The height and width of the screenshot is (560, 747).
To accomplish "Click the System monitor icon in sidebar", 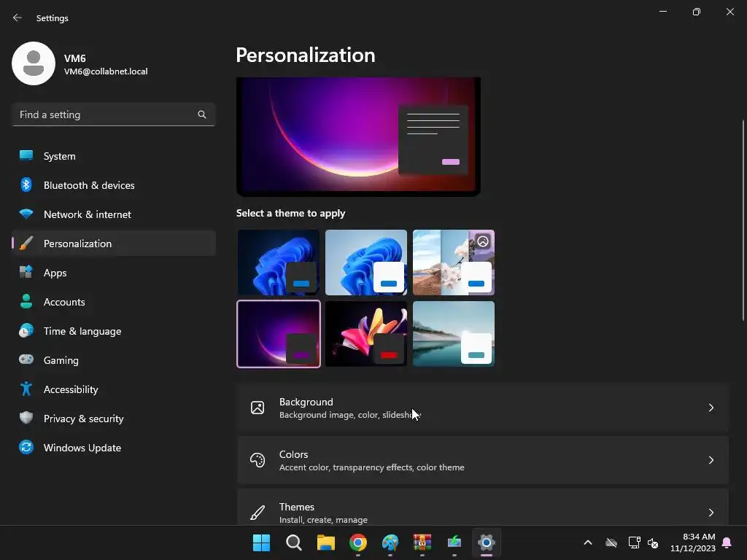I will 26,156.
